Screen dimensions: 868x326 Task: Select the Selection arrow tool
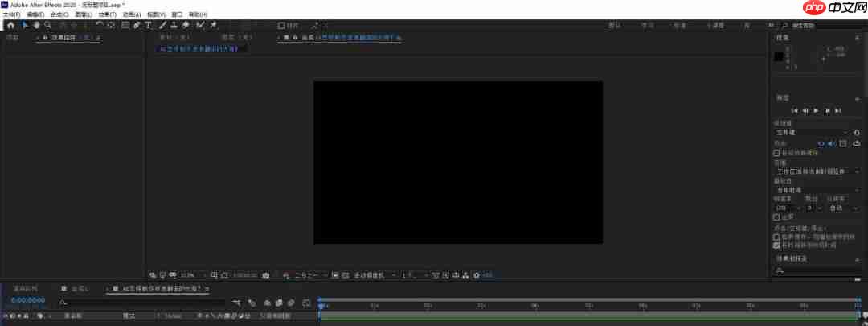25,25
